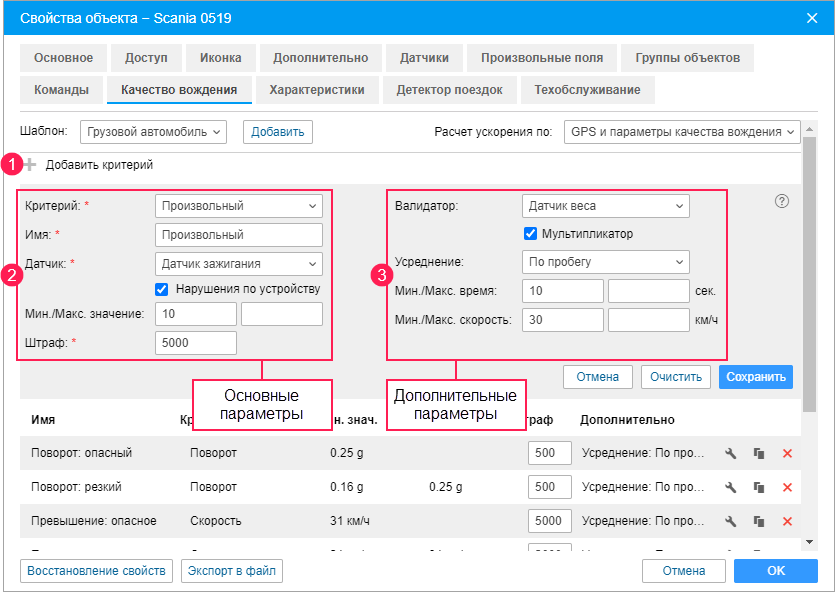835x592 pixels.
Task: Open the 'Шаблон' template dropdown
Action: pos(154,132)
